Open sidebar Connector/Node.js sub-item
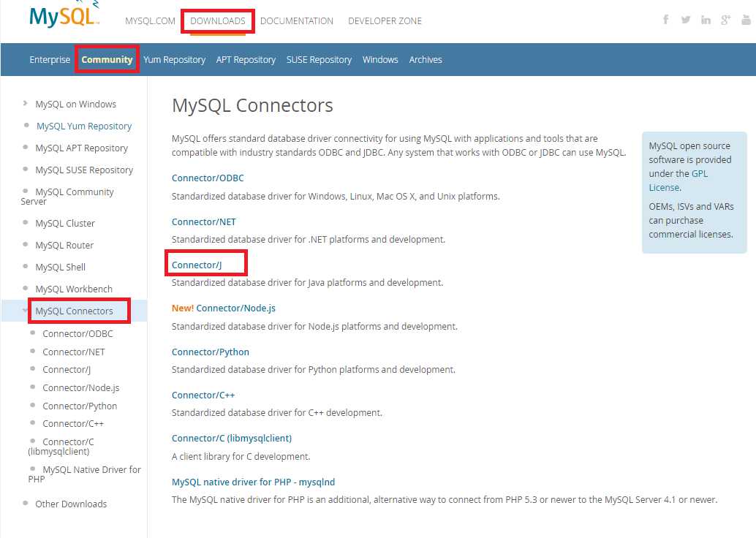This screenshot has width=756, height=538. click(80, 388)
